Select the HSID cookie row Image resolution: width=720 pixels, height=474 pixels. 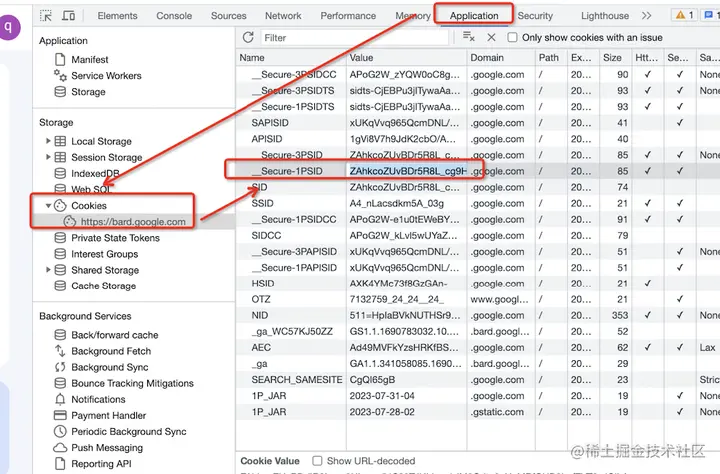pyautogui.click(x=478, y=283)
